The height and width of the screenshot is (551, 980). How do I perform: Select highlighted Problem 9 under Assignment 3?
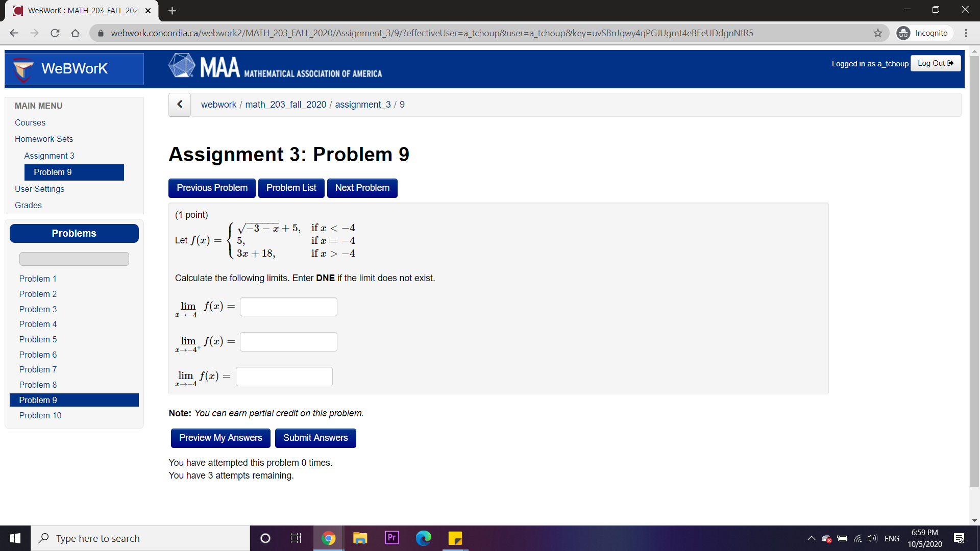click(74, 172)
